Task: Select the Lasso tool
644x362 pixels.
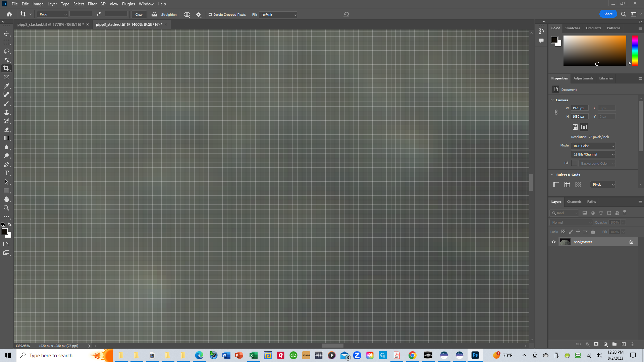Action: tap(6, 51)
